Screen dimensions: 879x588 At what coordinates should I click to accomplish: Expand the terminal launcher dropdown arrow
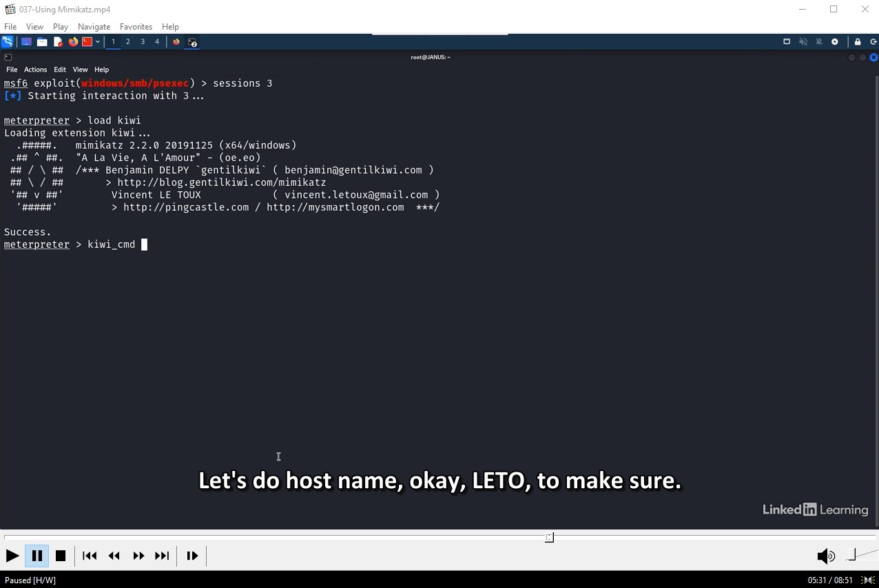point(98,42)
